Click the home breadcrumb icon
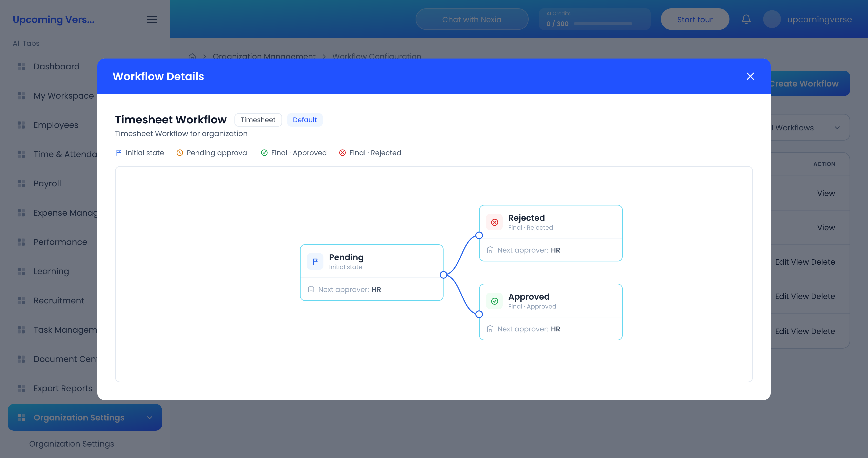Screen dimensions: 868x458 pos(192,56)
